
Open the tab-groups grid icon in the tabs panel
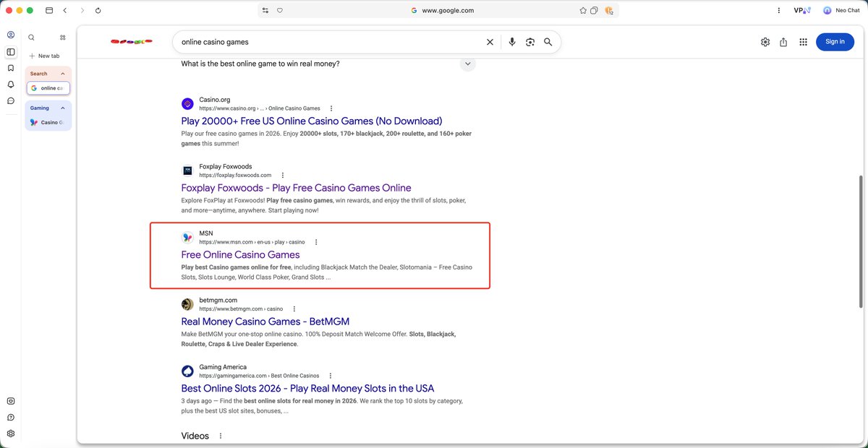pyautogui.click(x=63, y=38)
